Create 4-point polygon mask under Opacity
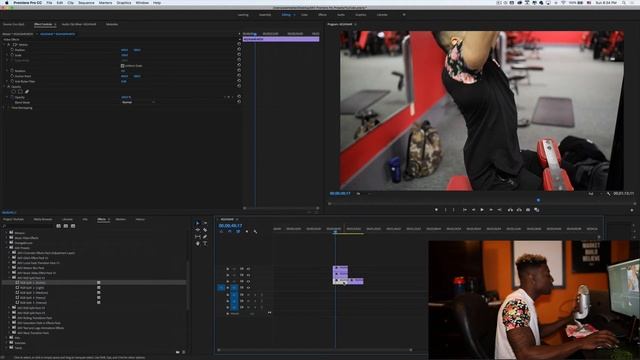The height and width of the screenshot is (360, 640). 20,92
